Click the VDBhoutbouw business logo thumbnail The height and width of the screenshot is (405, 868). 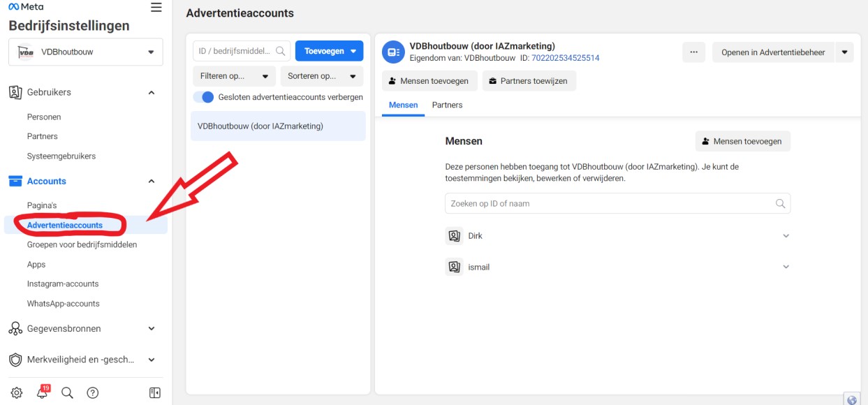point(25,52)
